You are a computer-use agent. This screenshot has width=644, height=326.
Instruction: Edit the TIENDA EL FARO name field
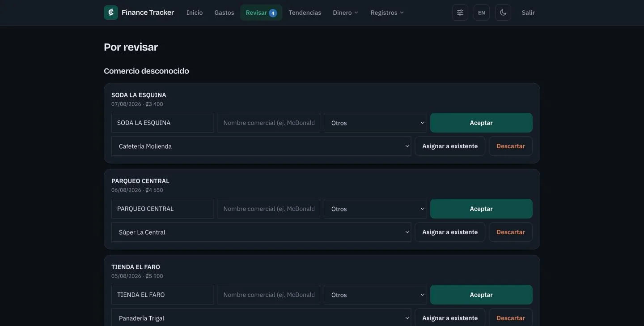(162, 295)
